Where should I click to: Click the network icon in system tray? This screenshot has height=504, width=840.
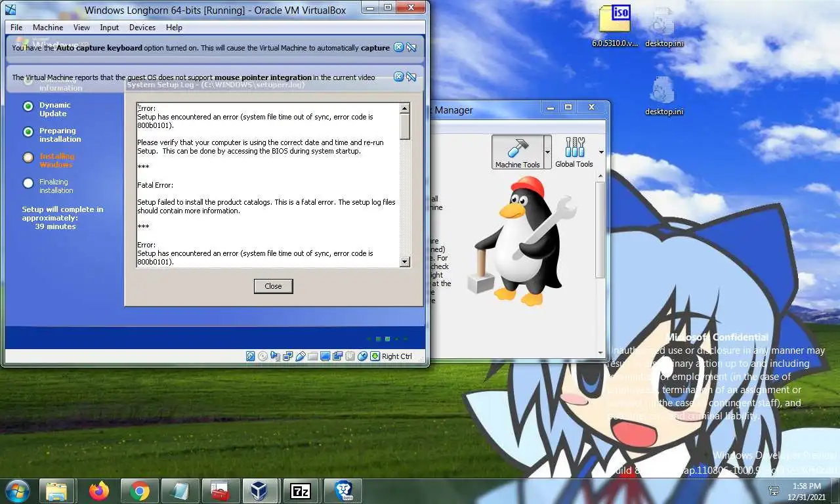(774, 491)
